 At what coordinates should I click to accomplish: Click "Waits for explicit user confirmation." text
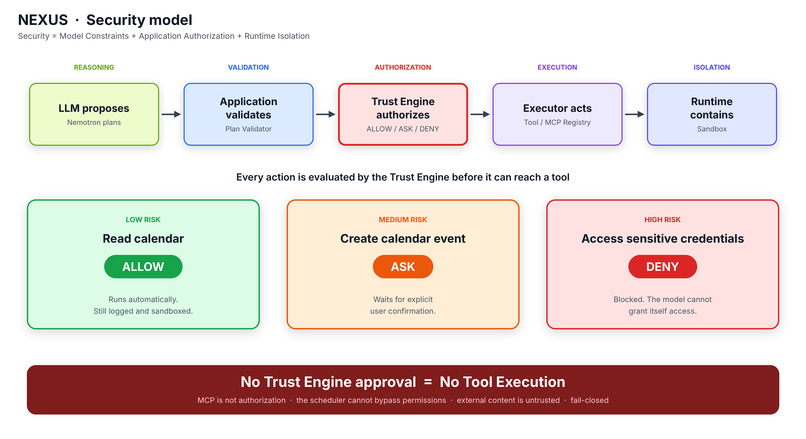402,305
